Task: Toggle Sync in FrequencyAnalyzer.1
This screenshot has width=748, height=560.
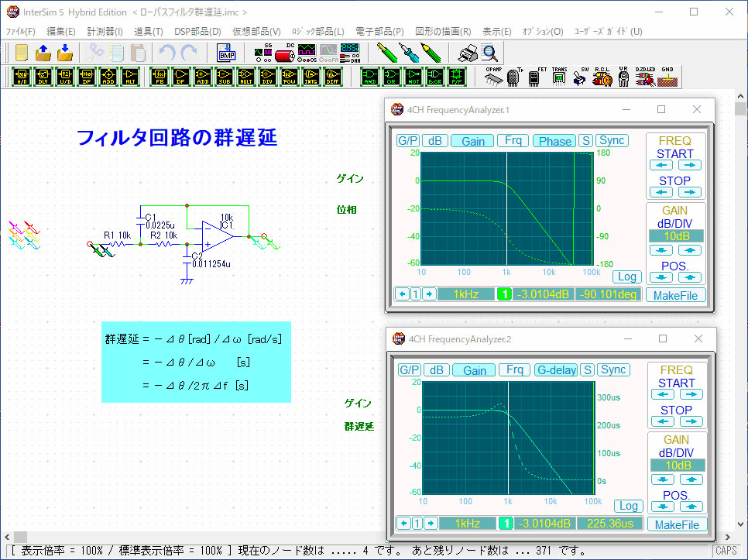Action: 612,140
